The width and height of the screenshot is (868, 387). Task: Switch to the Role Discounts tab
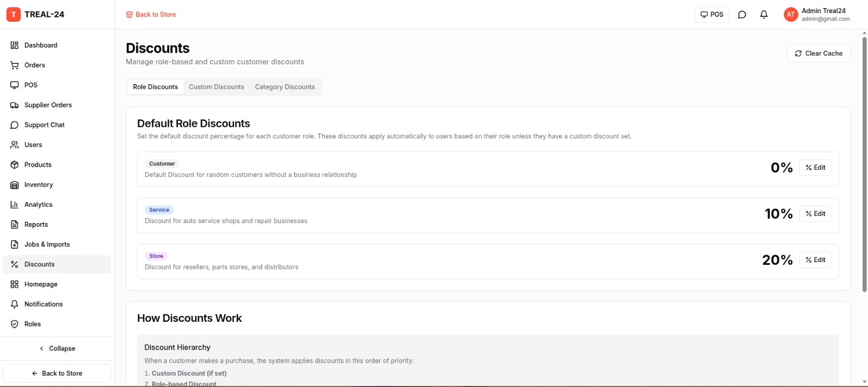(x=155, y=87)
